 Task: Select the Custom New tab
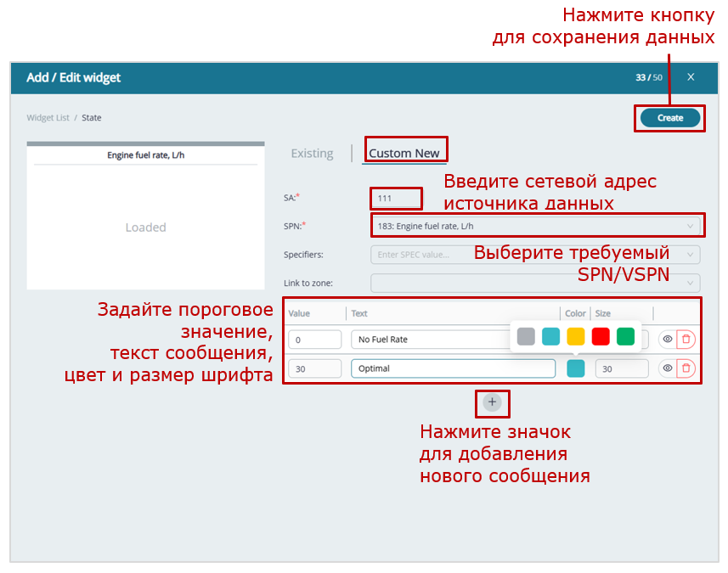click(404, 154)
